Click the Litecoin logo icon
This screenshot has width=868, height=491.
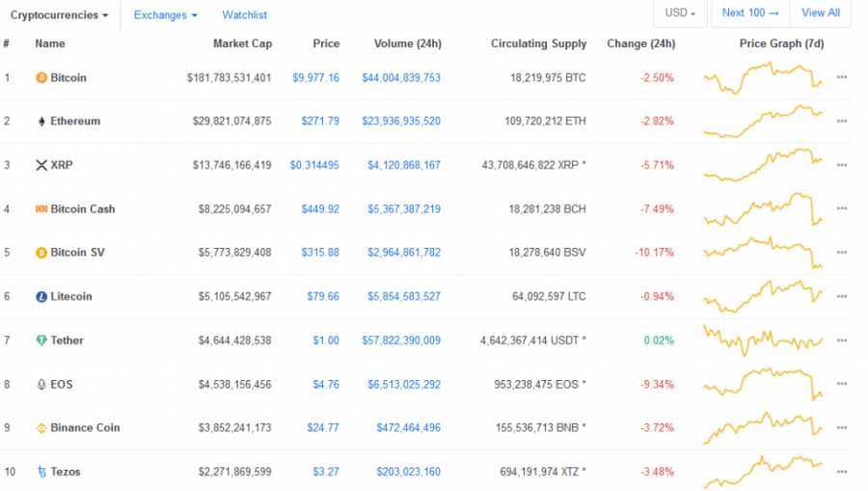point(41,297)
